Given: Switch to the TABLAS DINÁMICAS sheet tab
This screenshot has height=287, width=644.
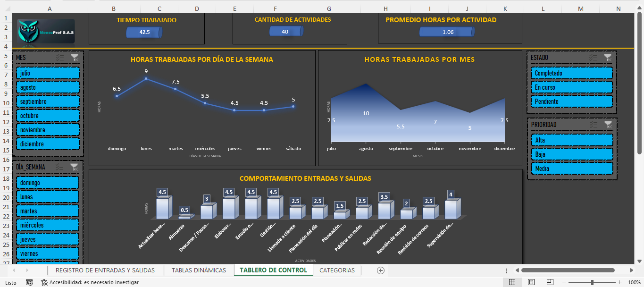Looking at the screenshot, I should pos(199,270).
